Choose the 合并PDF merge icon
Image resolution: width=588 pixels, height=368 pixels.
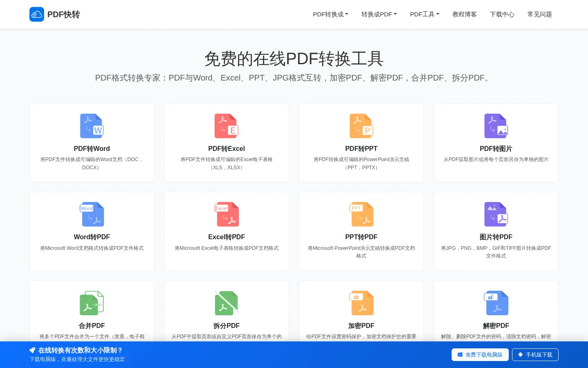click(92, 303)
